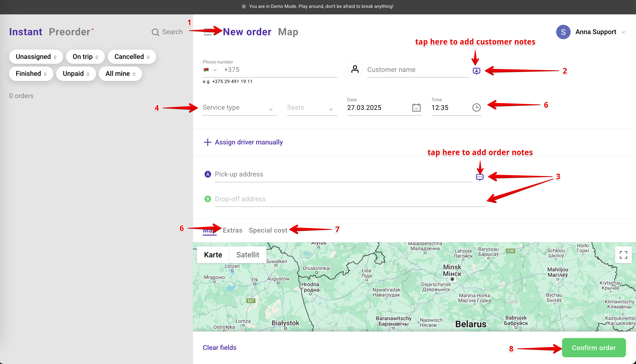Toggle the Unassigned orders filter

36,57
